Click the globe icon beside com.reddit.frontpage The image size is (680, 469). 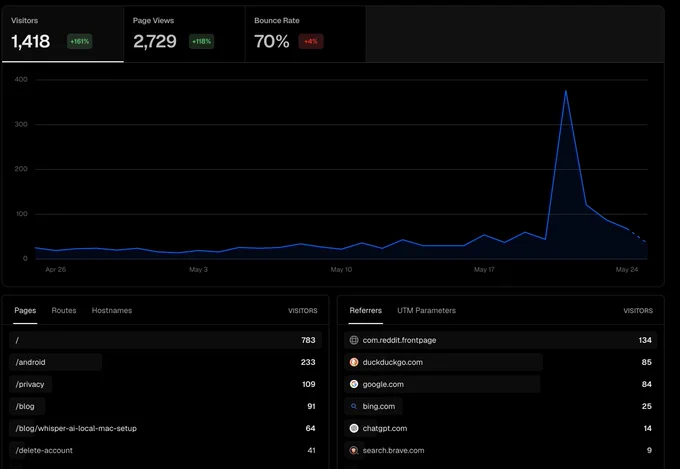click(354, 340)
